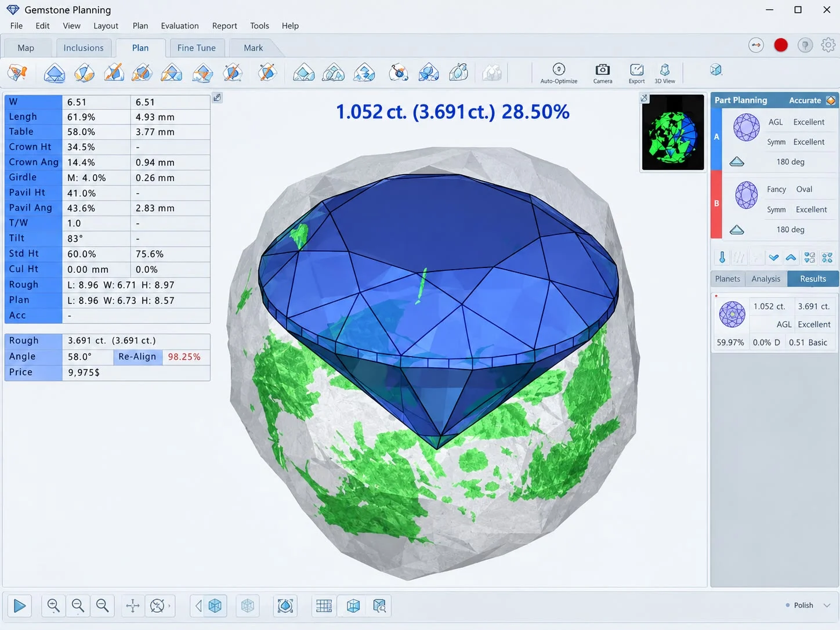840x630 pixels.
Task: Click the play button in bottom toolbar
Action: coord(20,606)
